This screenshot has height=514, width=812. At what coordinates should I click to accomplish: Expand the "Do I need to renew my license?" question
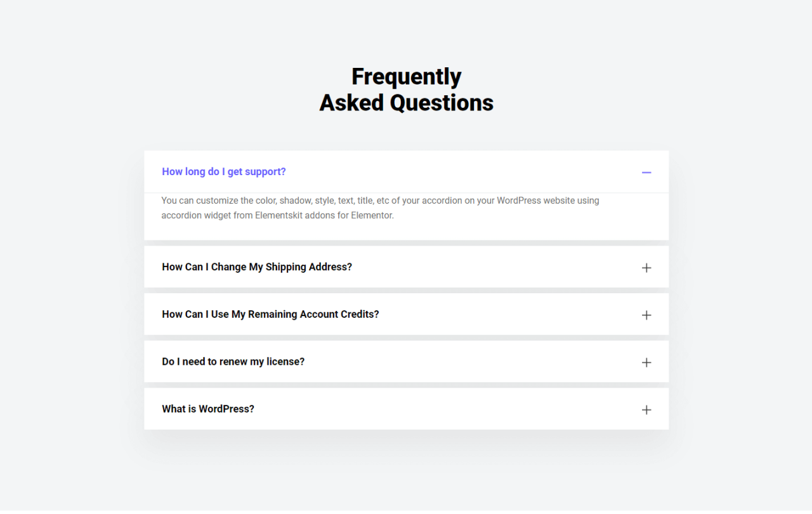click(x=233, y=362)
